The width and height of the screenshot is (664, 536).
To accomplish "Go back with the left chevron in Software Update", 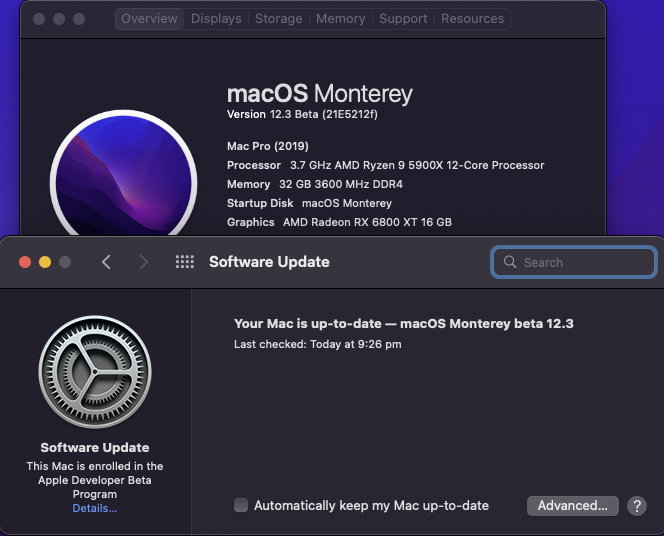I will (x=106, y=262).
